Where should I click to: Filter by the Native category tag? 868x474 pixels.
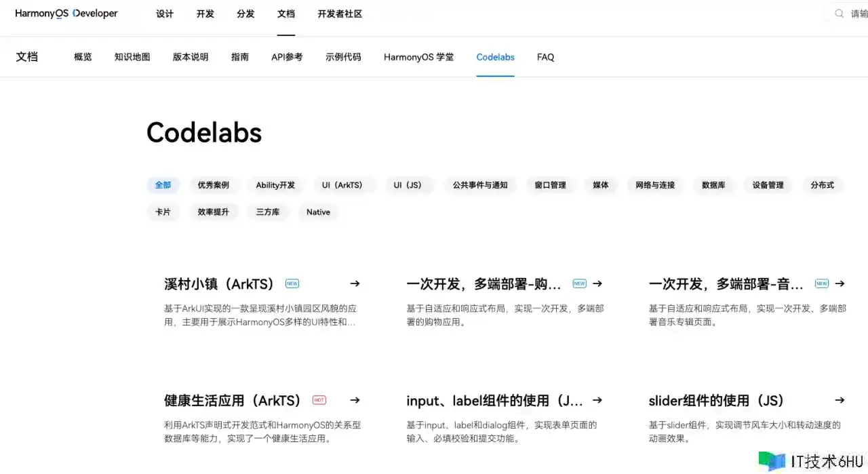[318, 212]
